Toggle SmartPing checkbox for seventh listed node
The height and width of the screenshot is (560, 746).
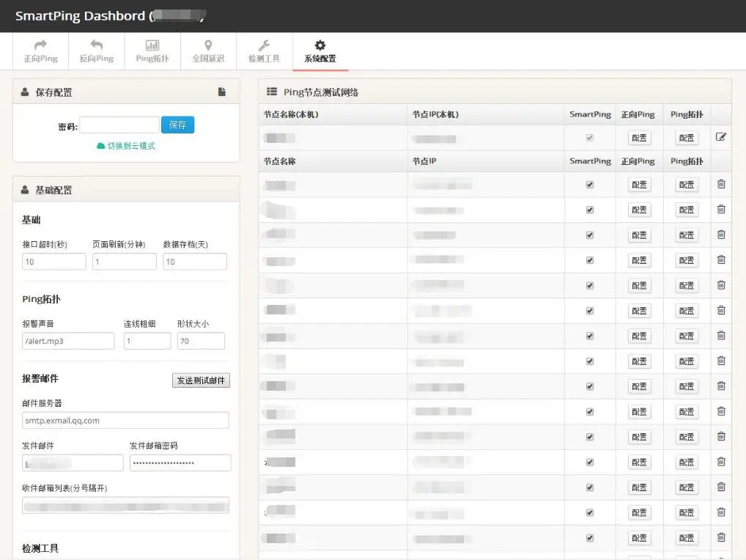coord(590,336)
